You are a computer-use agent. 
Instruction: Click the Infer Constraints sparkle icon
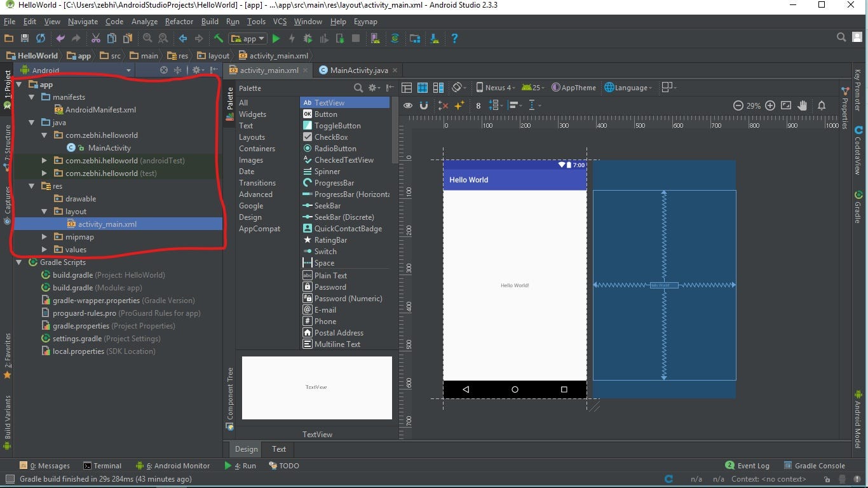click(459, 105)
